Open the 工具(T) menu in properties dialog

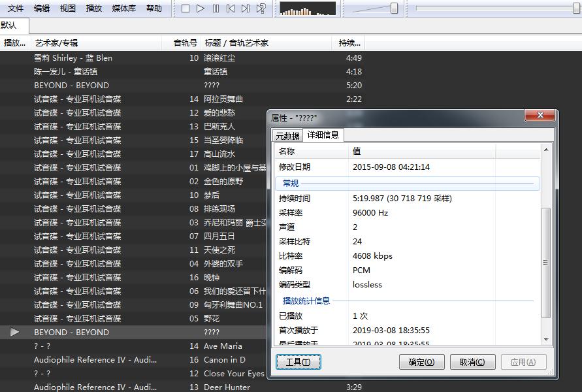click(x=298, y=361)
